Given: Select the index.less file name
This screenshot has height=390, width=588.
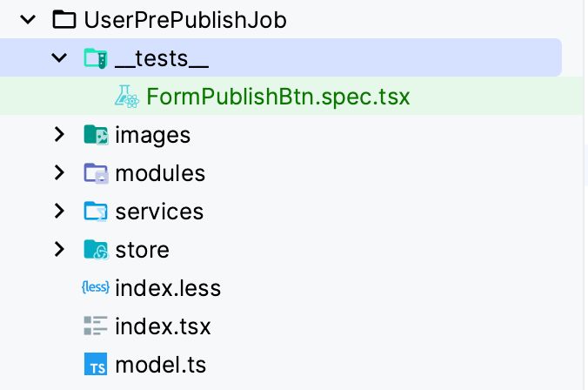Looking at the screenshot, I should [168, 288].
